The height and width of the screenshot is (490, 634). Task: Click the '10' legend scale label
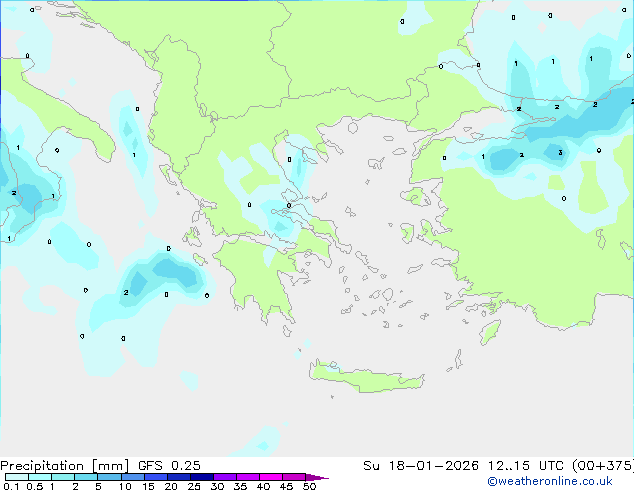125,486
